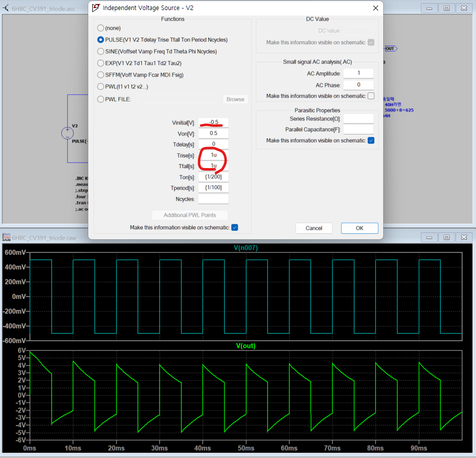Click the Series Resistance input field
Image resolution: width=476 pixels, height=458 pixels.
pyautogui.click(x=358, y=119)
